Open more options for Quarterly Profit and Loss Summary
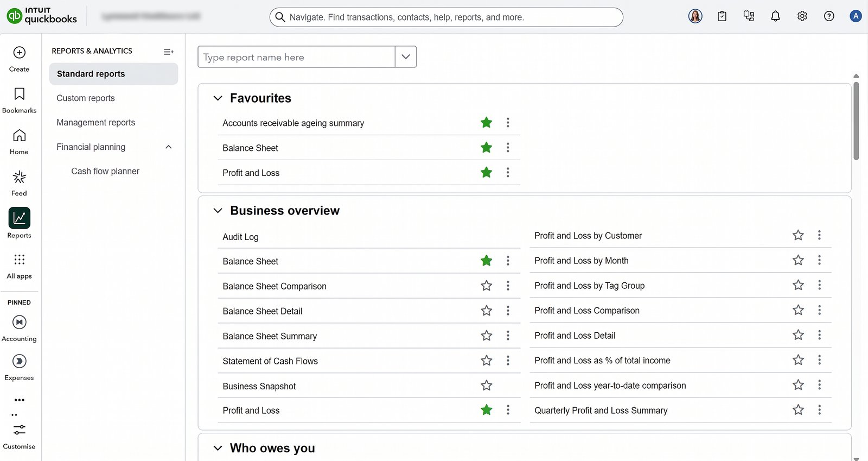The width and height of the screenshot is (868, 461). (x=819, y=410)
